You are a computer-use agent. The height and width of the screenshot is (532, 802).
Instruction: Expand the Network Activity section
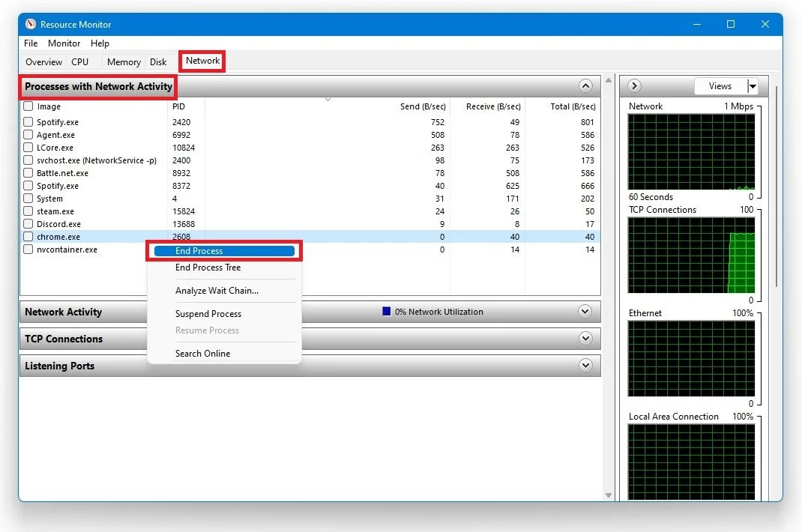coord(585,312)
